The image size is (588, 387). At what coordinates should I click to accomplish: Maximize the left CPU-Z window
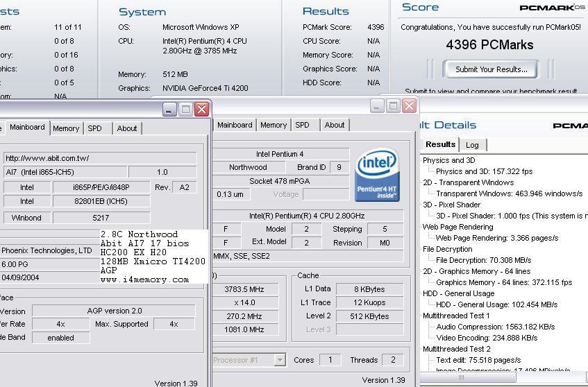pos(185,109)
